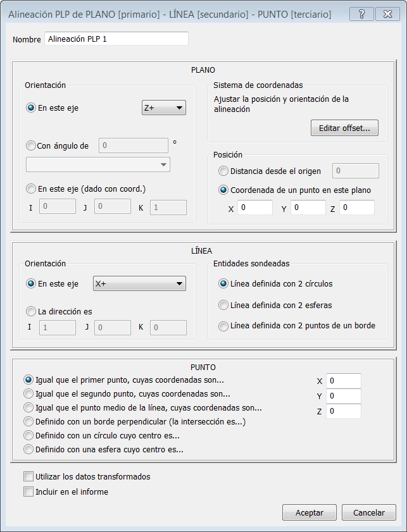Click the Nombre text field

[x=116, y=39]
